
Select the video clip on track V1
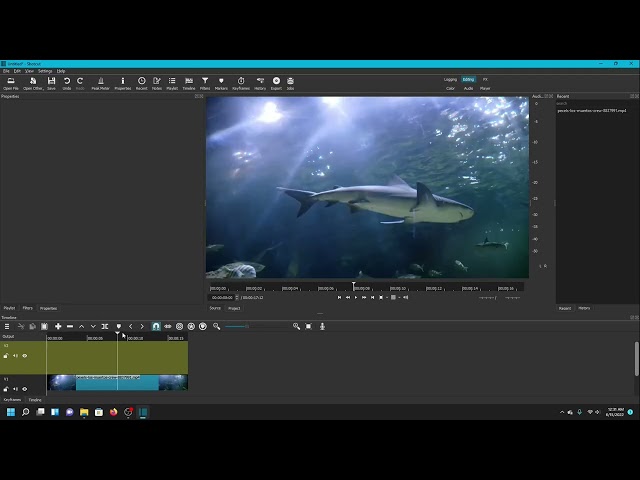tap(118, 382)
